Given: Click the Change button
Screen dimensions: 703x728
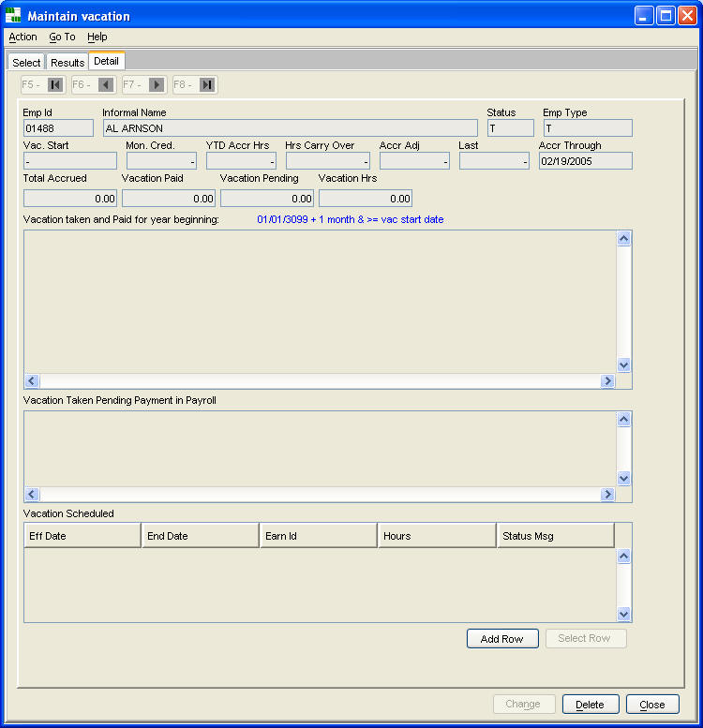Looking at the screenshot, I should [x=524, y=705].
